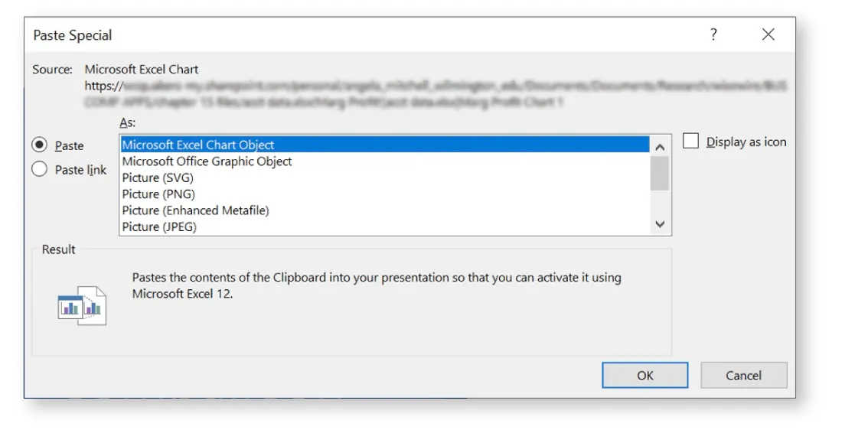Click the Help question mark icon
Viewport: 868px width, 430px height.
tap(713, 34)
